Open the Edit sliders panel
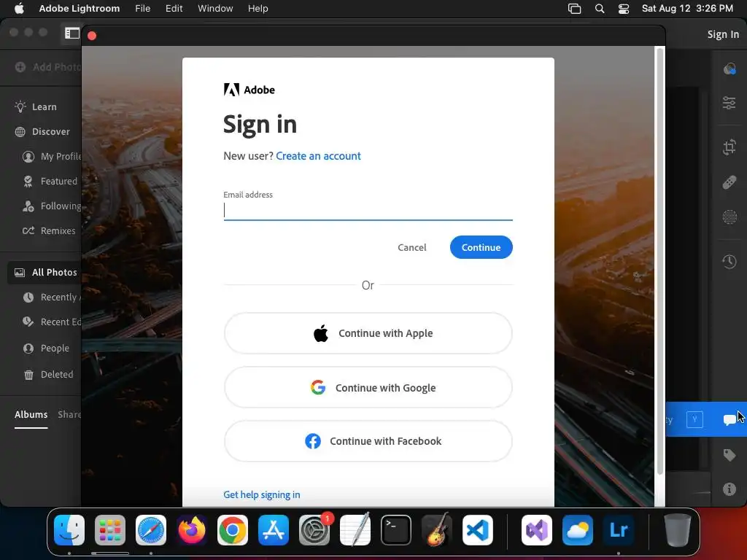This screenshot has width=747, height=560. pos(729,102)
